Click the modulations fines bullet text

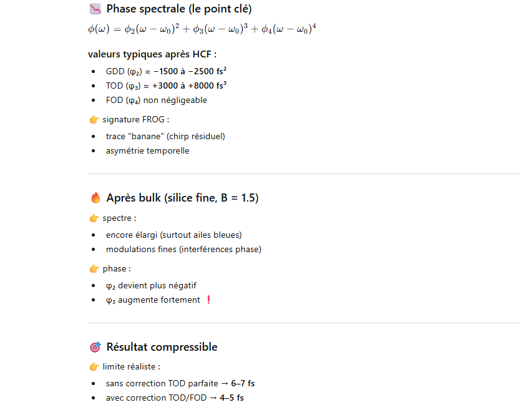pos(183,249)
